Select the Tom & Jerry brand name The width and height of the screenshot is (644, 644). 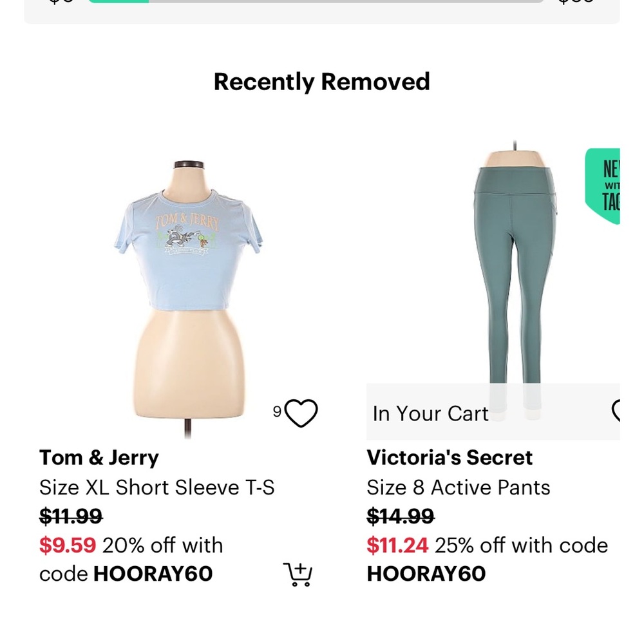[x=99, y=458]
